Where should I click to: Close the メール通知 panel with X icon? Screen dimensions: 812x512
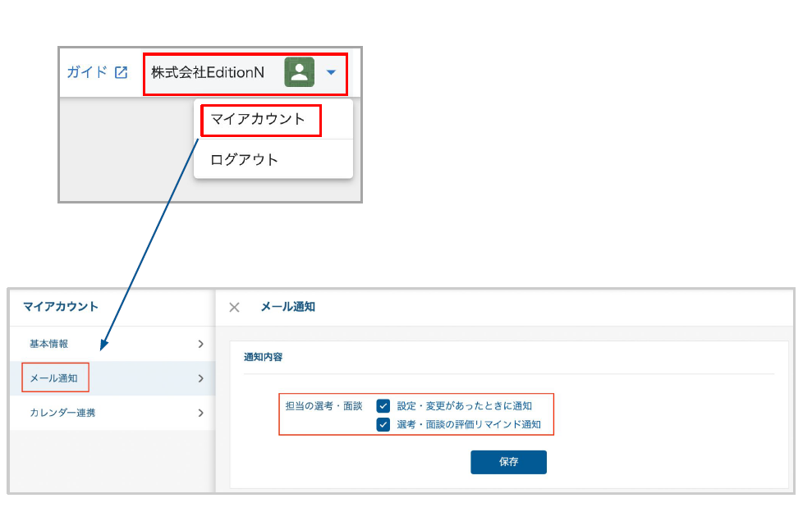[234, 307]
